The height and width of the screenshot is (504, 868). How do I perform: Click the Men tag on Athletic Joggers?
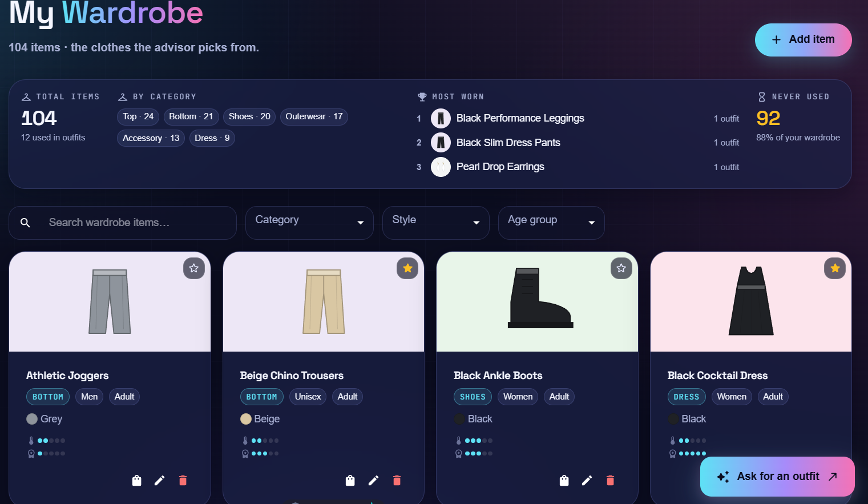click(90, 397)
